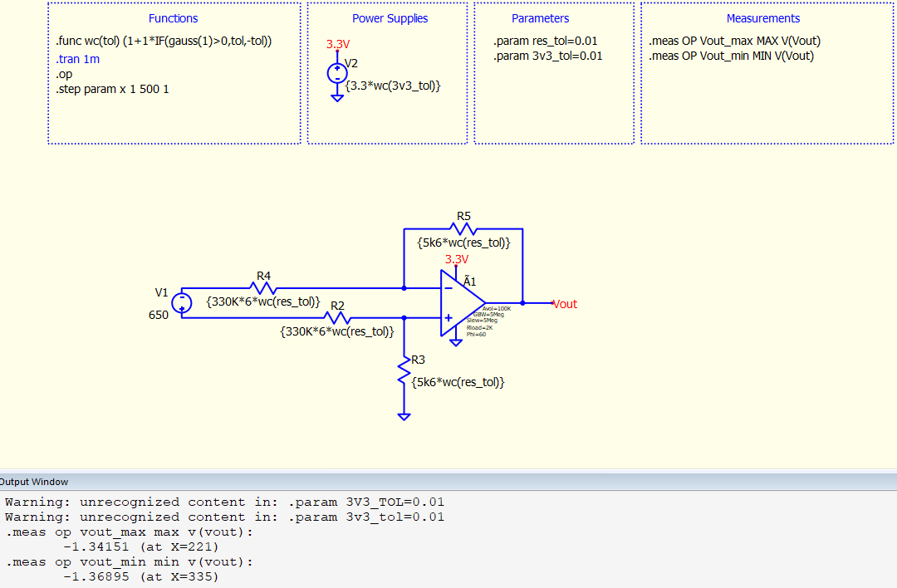Select the R5 value {5k6*wc(res_tol)} text

(463, 243)
